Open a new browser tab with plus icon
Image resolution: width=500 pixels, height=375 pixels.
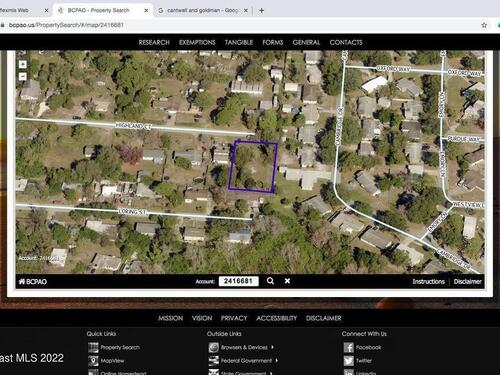[262, 11]
